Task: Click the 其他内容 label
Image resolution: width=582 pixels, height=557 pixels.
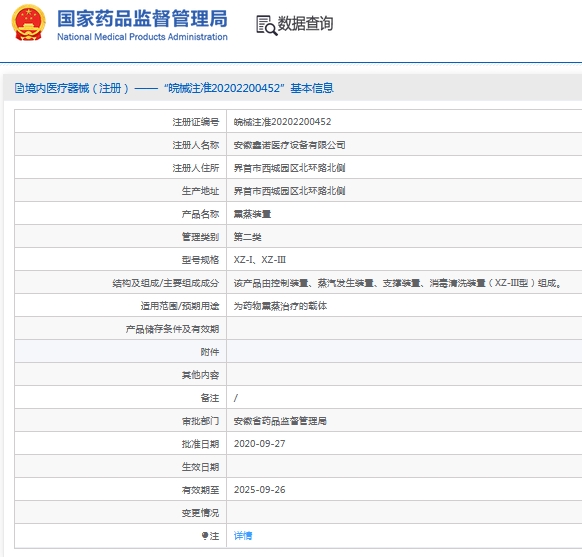Action: click(200, 375)
